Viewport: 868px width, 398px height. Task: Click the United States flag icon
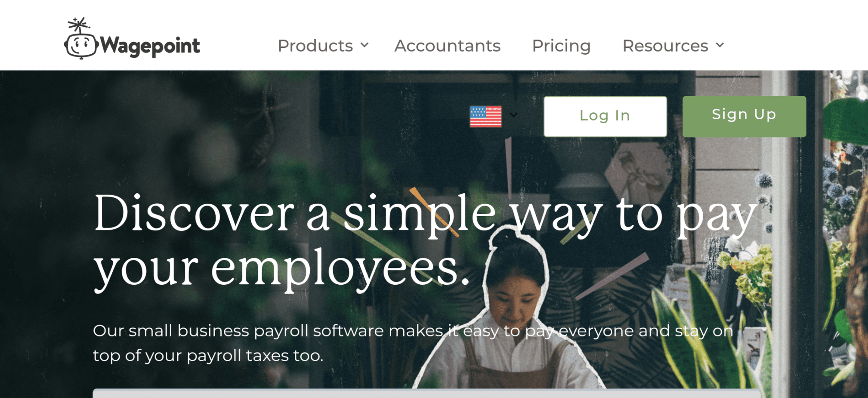[486, 117]
